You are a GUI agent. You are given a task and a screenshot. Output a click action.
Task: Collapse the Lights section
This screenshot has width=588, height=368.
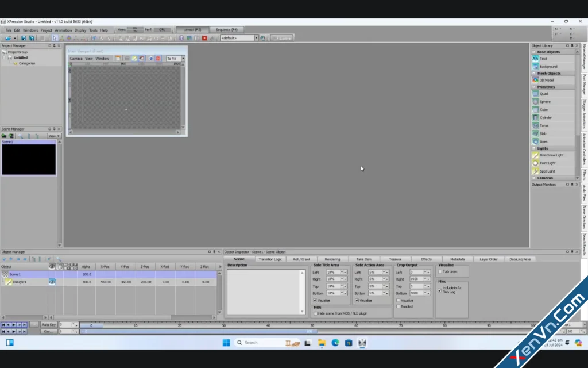click(x=533, y=148)
